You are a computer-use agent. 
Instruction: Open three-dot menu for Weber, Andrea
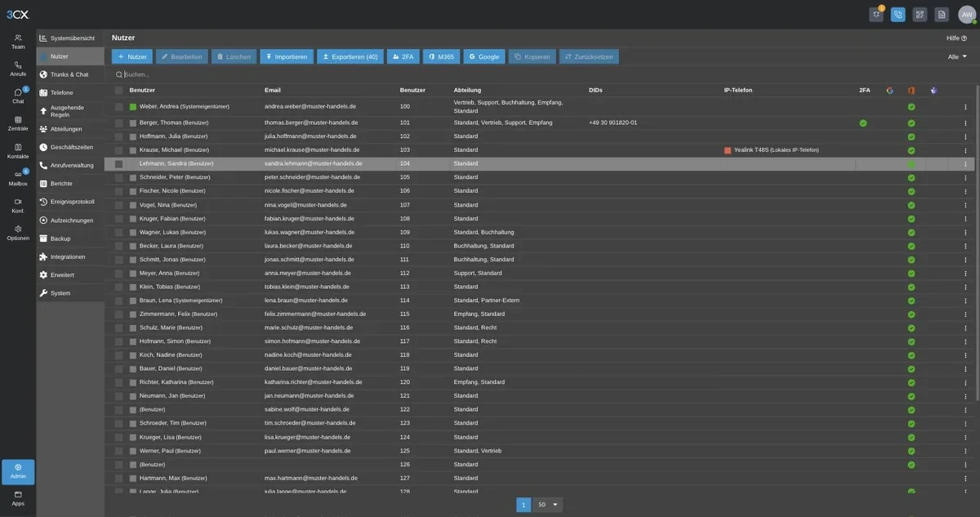coord(965,106)
